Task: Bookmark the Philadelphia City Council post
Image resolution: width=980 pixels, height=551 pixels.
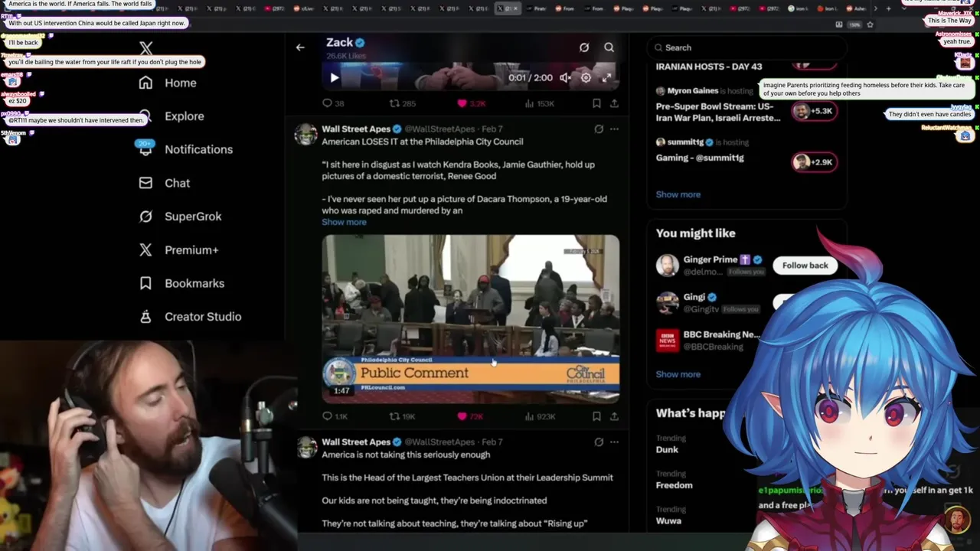Action: coord(596,416)
